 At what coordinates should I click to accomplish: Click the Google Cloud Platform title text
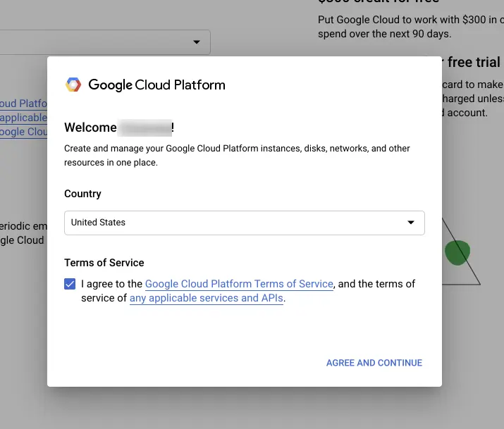[x=157, y=85]
